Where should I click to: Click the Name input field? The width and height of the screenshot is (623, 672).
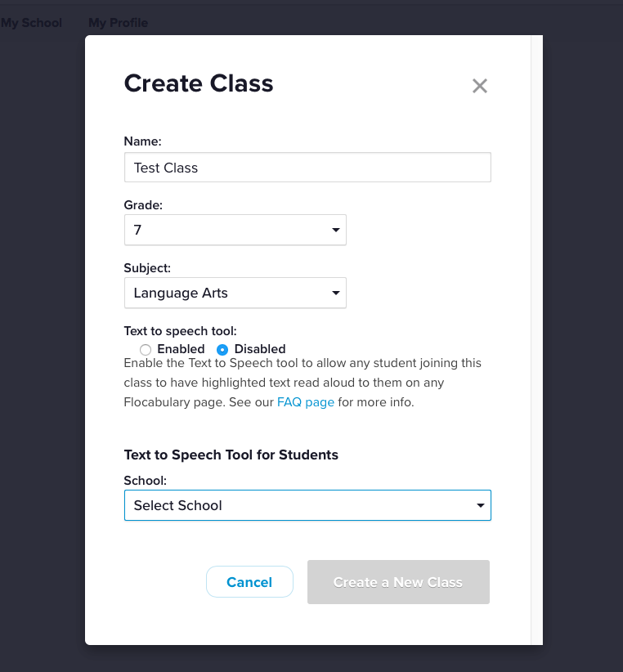[x=307, y=168]
